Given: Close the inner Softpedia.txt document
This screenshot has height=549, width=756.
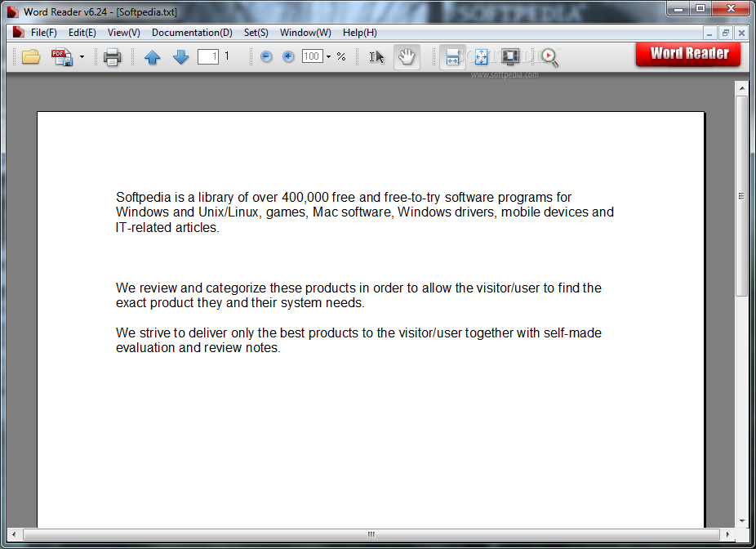Looking at the screenshot, I should click(741, 33).
